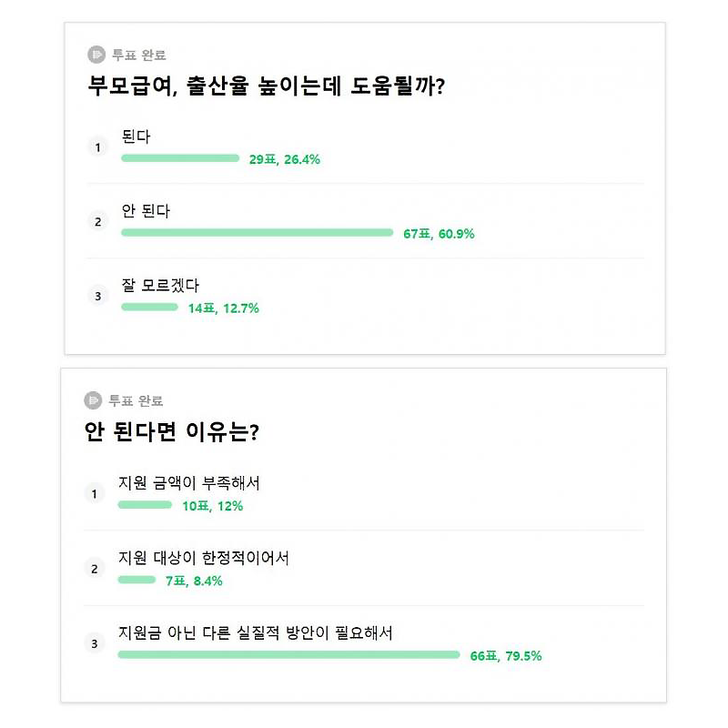Viewport: 728px width, 728px height.
Task: Choose option label 지원금 아닌 다른 실질적 방안이 필요해서
Action: click(256, 632)
